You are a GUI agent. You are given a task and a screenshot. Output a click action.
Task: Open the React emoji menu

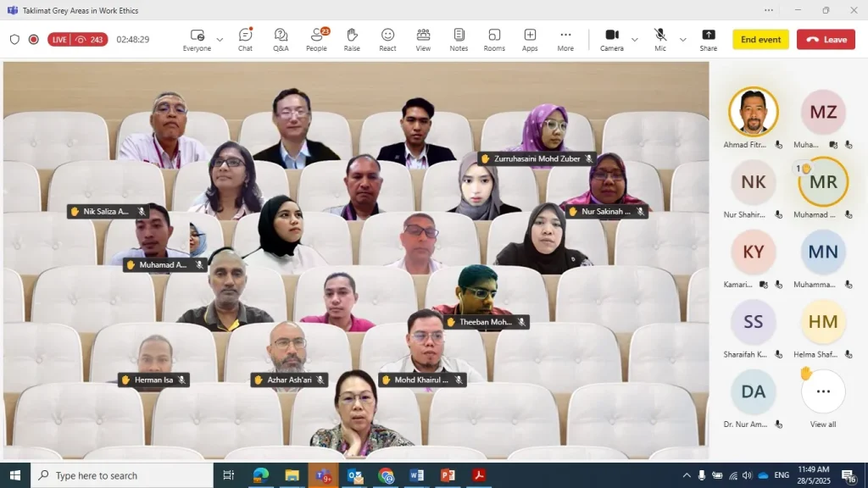point(387,39)
